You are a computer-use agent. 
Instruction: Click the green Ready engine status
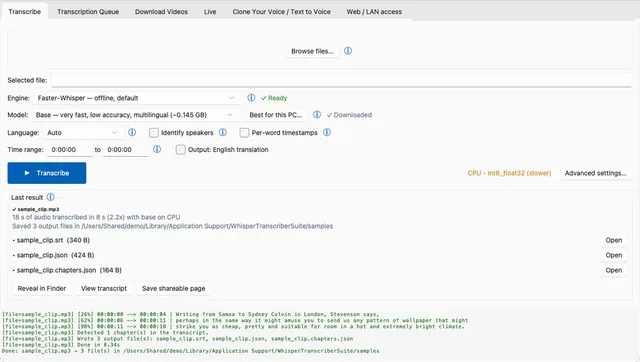click(274, 98)
